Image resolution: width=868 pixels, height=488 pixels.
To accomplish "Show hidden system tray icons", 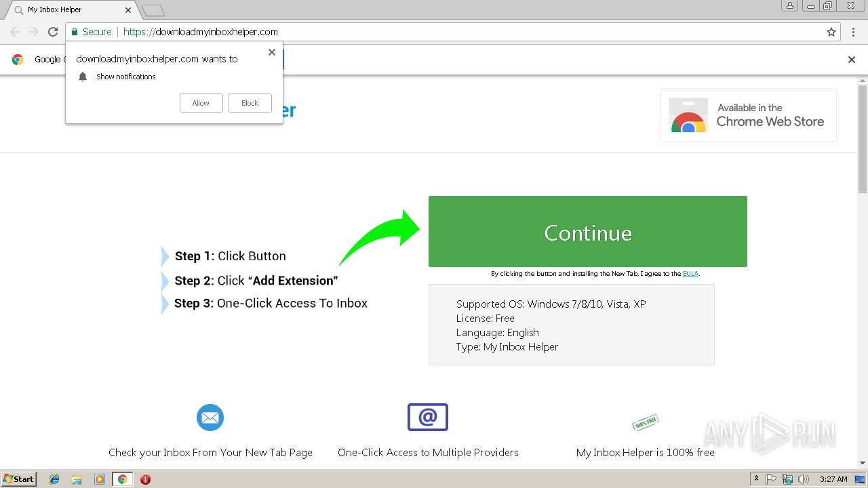I will coord(756,479).
